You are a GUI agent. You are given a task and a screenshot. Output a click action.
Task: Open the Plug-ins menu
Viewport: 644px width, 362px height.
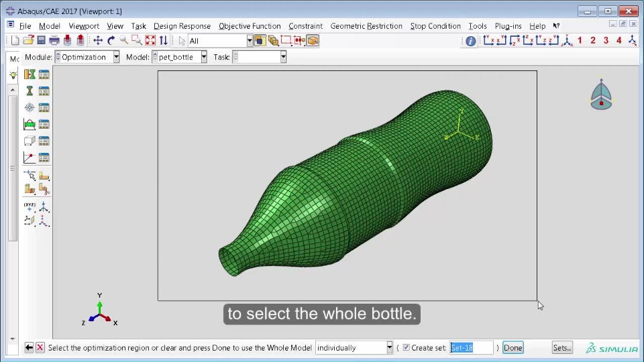click(x=508, y=26)
